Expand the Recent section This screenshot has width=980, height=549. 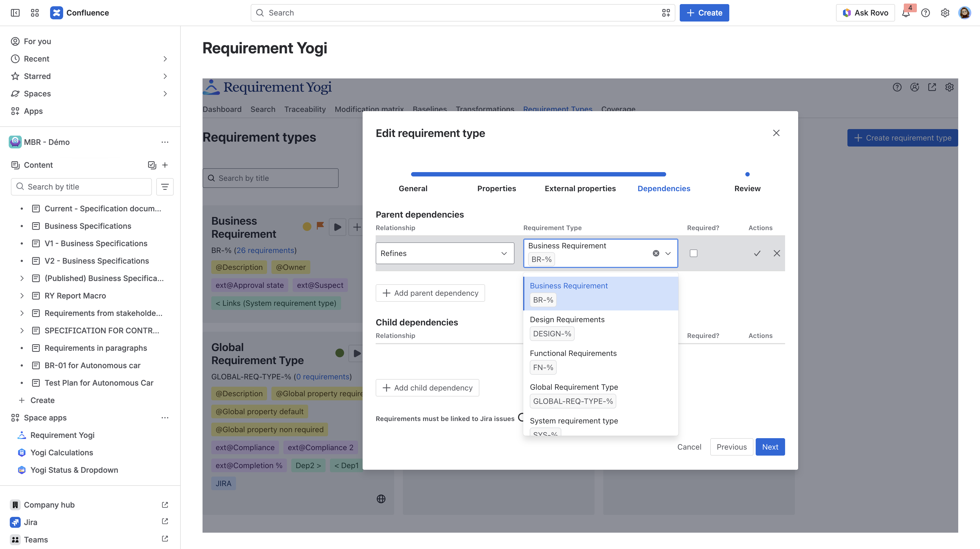tap(165, 59)
